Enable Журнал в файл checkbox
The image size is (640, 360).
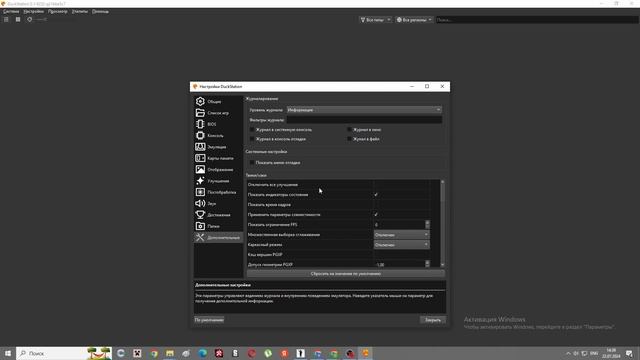point(349,139)
